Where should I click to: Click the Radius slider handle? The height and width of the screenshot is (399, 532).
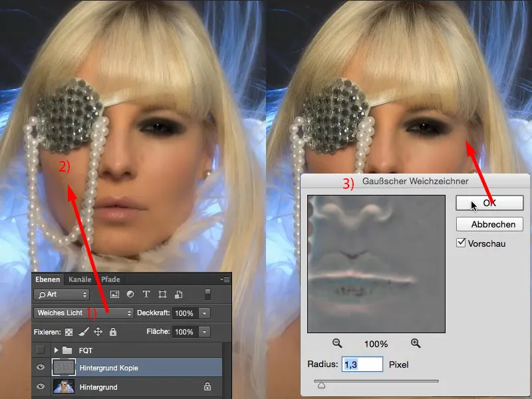(321, 385)
